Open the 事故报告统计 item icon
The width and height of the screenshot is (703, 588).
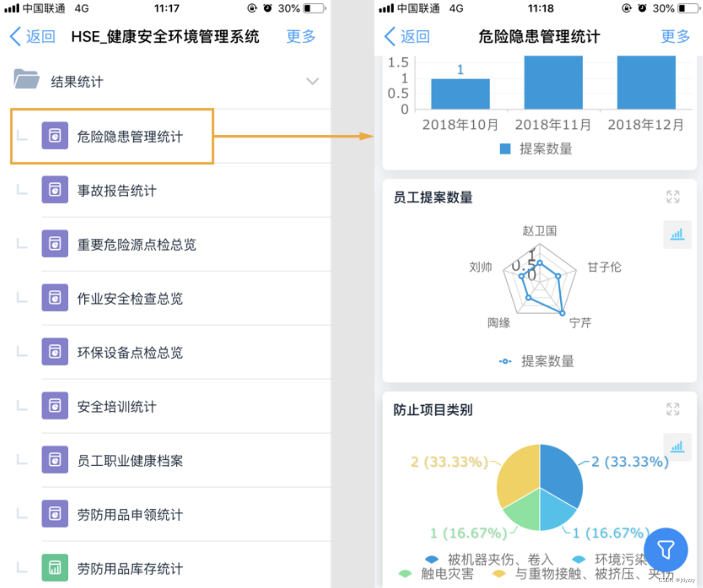pos(54,190)
